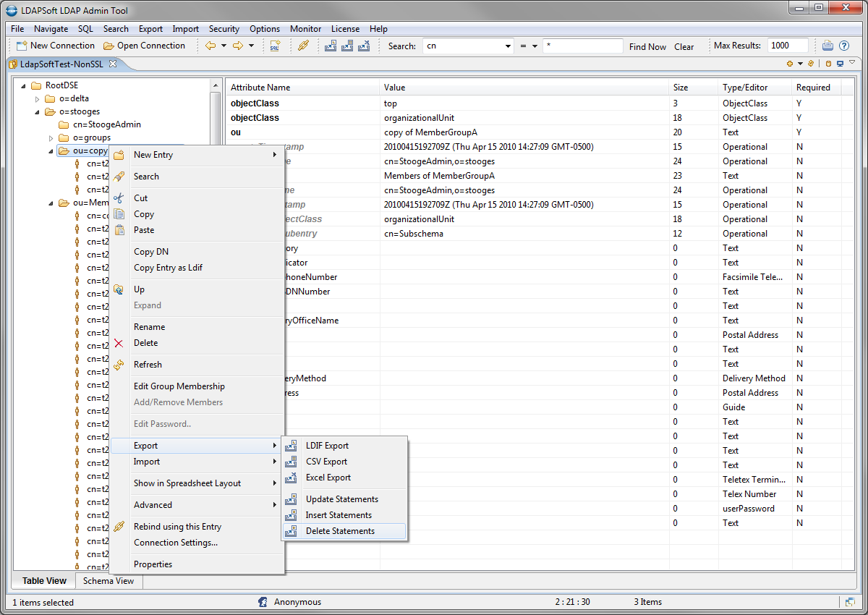Click the back navigation arrow icon
The height and width of the screenshot is (615, 868).
point(210,46)
